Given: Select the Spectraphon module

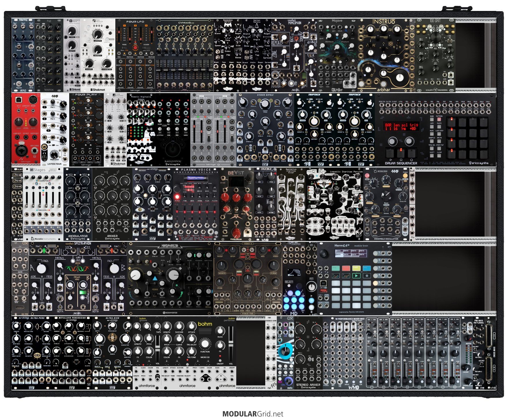Looking at the screenshot, I should coord(78,278).
